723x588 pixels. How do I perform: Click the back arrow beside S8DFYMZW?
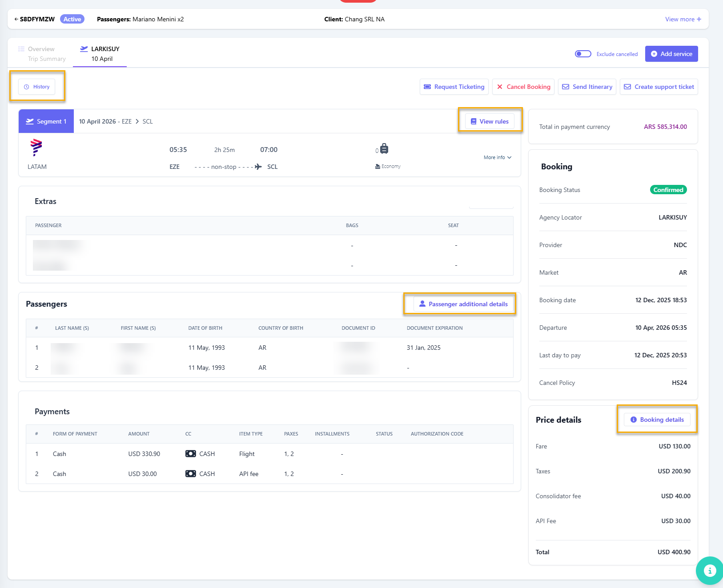pyautogui.click(x=16, y=19)
